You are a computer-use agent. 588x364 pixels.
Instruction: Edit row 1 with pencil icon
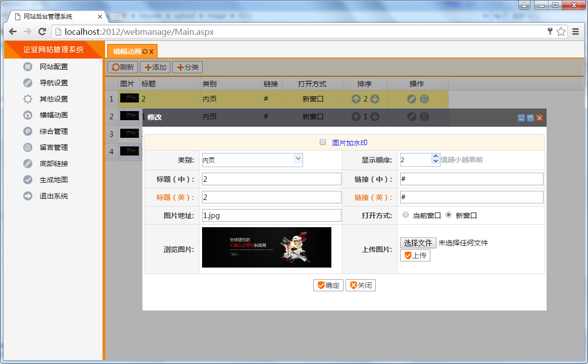[411, 99]
